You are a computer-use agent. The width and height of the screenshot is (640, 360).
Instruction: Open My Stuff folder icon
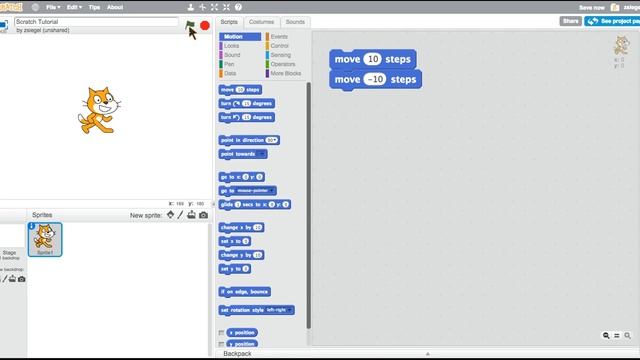coord(615,7)
